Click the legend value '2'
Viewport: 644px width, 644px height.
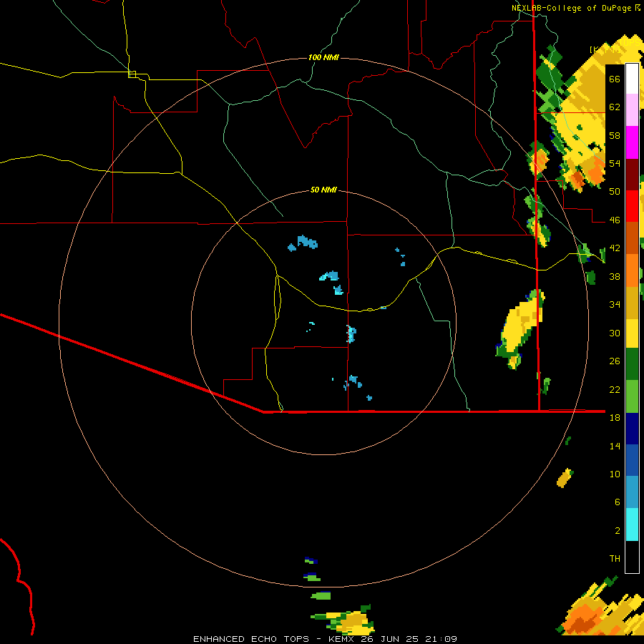tap(618, 531)
